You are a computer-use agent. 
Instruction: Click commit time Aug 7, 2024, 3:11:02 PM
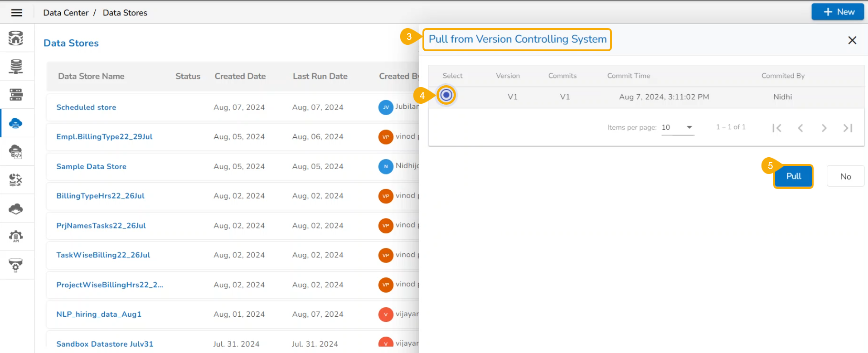pyautogui.click(x=664, y=97)
